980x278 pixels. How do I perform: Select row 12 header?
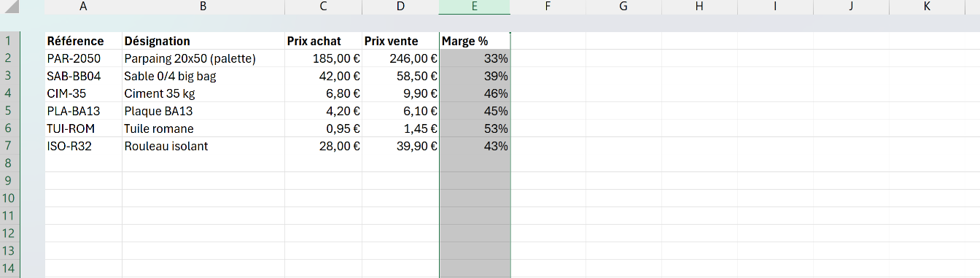[10, 233]
